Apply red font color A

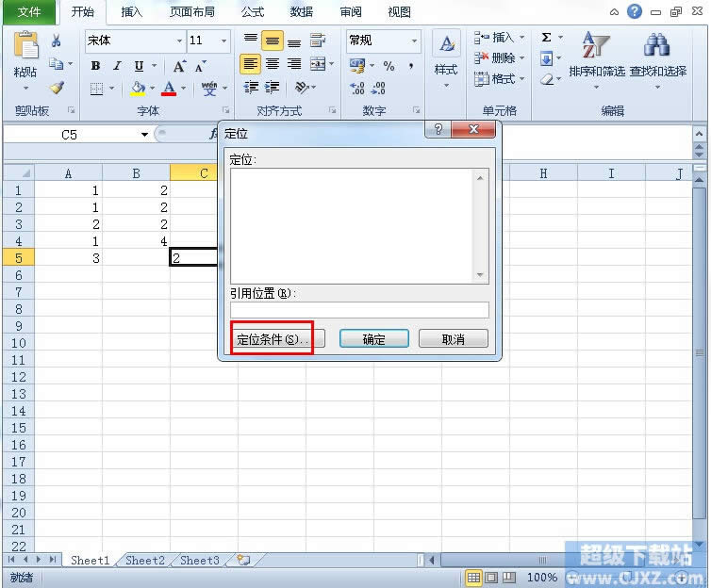[x=169, y=88]
